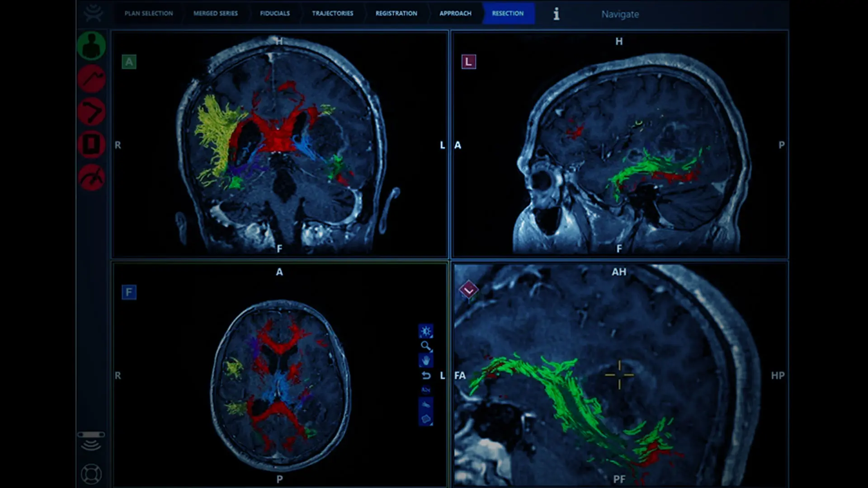Select the magnifier zoom tool
The image size is (868, 488).
coord(425,346)
